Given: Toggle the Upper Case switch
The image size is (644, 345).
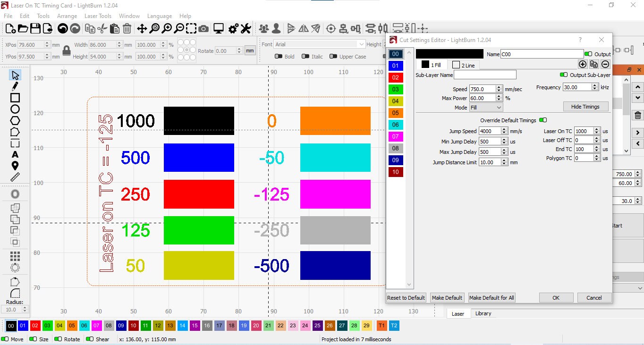Looking at the screenshot, I should click(x=333, y=56).
